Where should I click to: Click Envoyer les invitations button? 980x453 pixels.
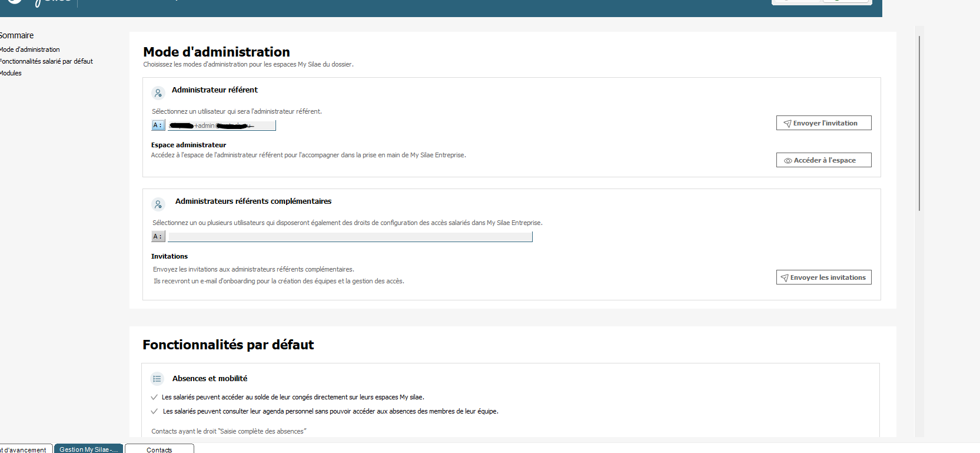pyautogui.click(x=823, y=277)
